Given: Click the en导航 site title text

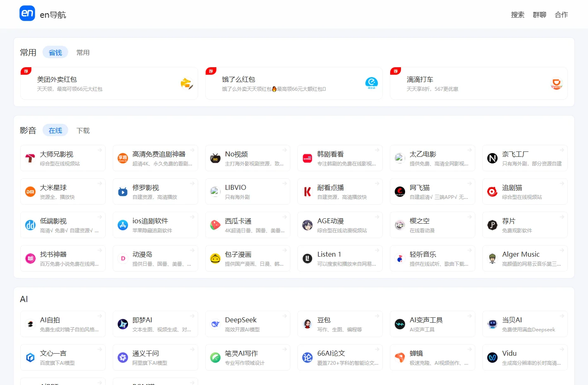Looking at the screenshot, I should tap(53, 15).
